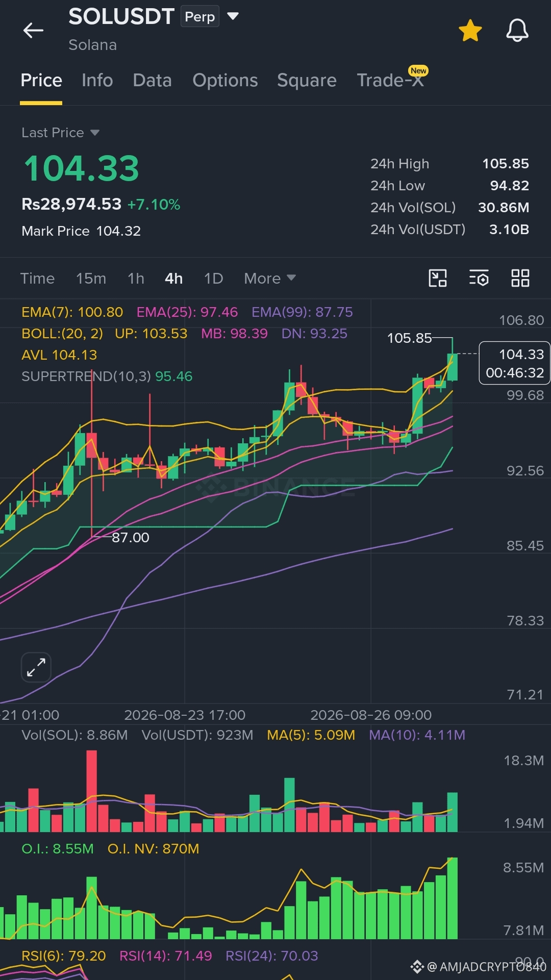Viewport: 551px width, 980px height.
Task: Tap the 24h Low value 94.82
Action: point(509,186)
